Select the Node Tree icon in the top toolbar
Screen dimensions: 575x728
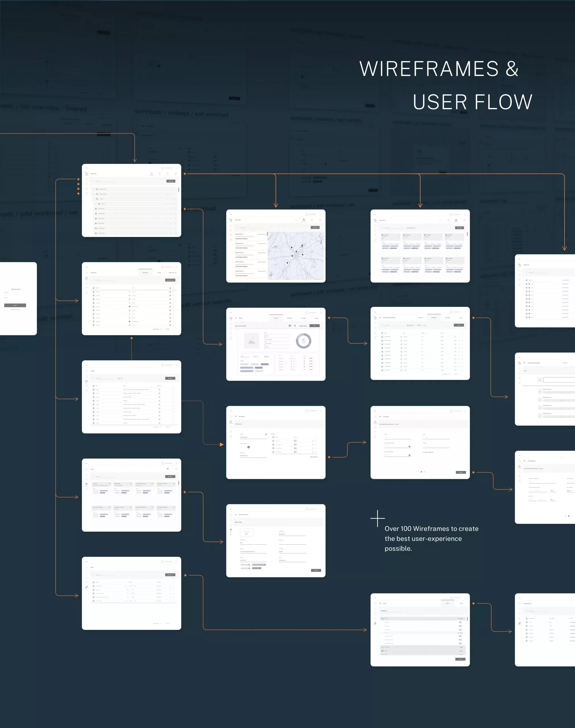152,174
